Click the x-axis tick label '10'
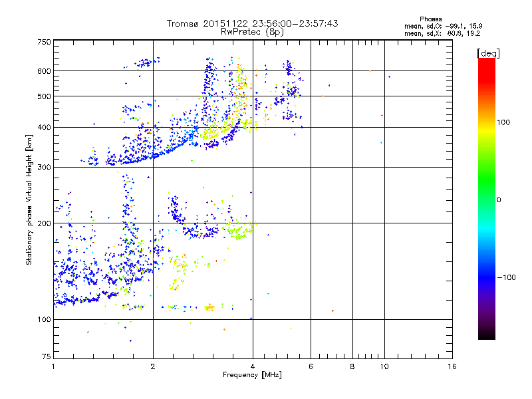The image size is (532, 399). coord(384,366)
